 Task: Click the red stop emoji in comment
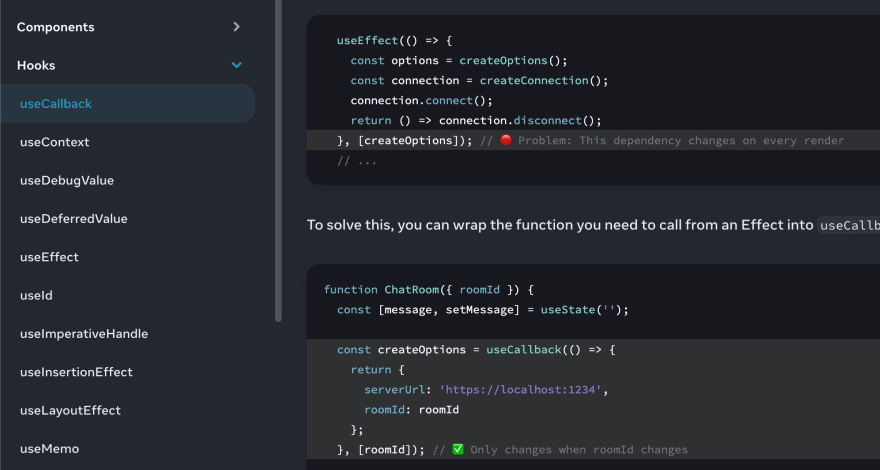click(506, 140)
